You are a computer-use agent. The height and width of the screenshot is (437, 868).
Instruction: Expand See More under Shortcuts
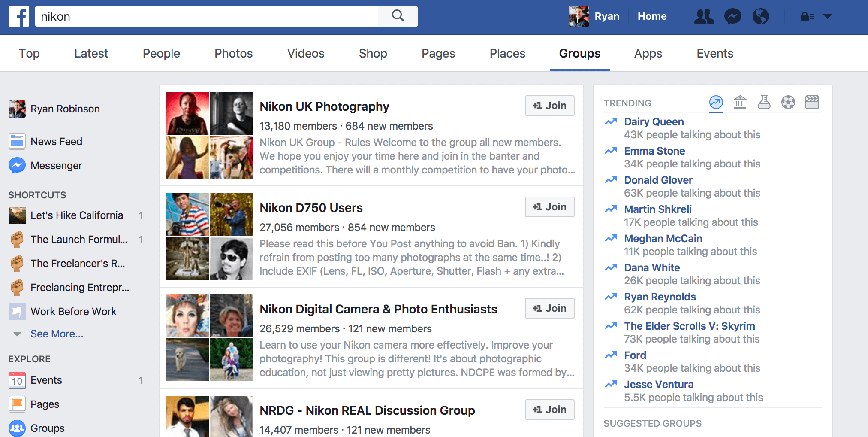point(57,334)
